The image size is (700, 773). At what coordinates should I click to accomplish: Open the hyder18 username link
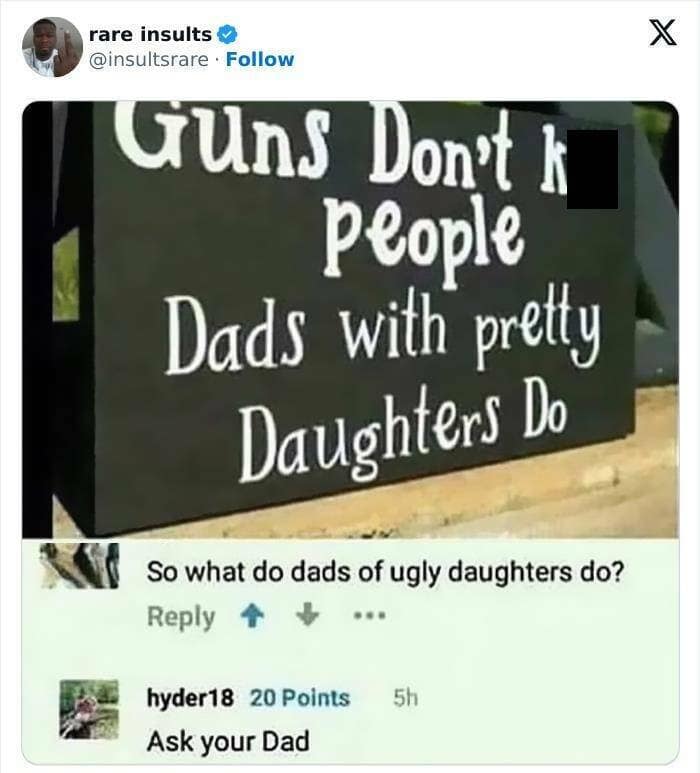(x=190, y=698)
